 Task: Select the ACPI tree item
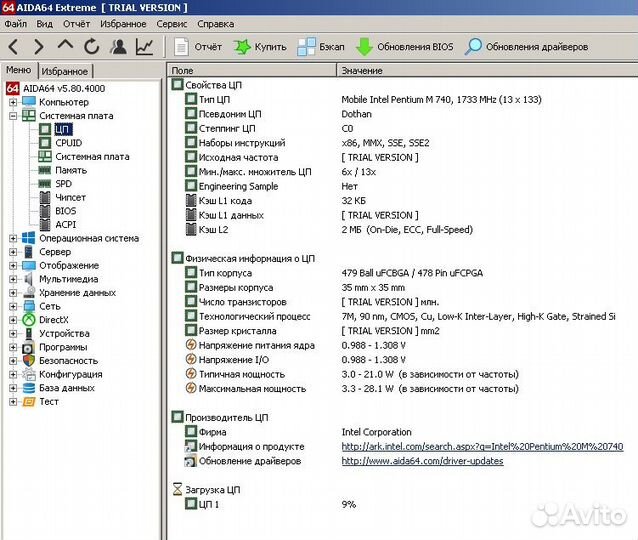(x=66, y=225)
